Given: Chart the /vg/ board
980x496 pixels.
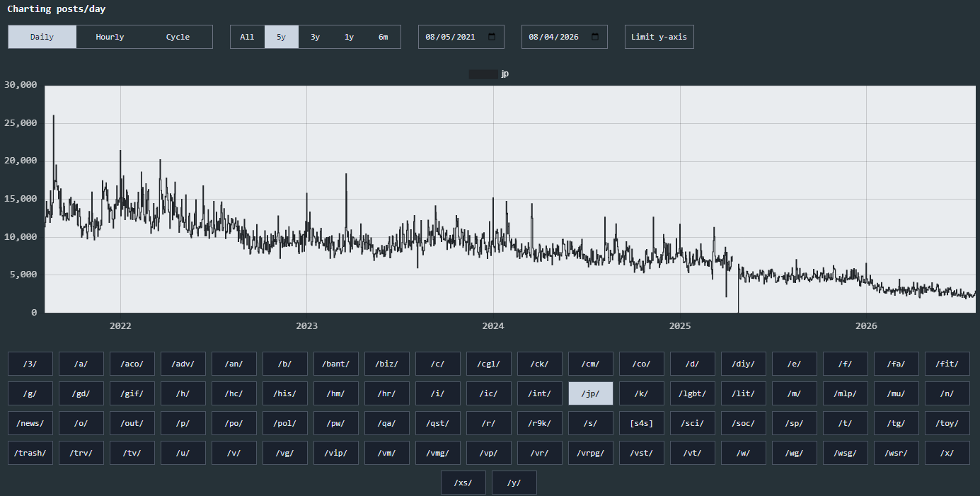Looking at the screenshot, I should 285,453.
